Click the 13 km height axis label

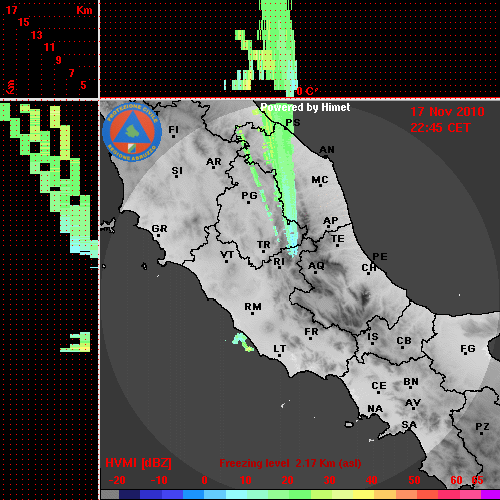[x=37, y=35]
